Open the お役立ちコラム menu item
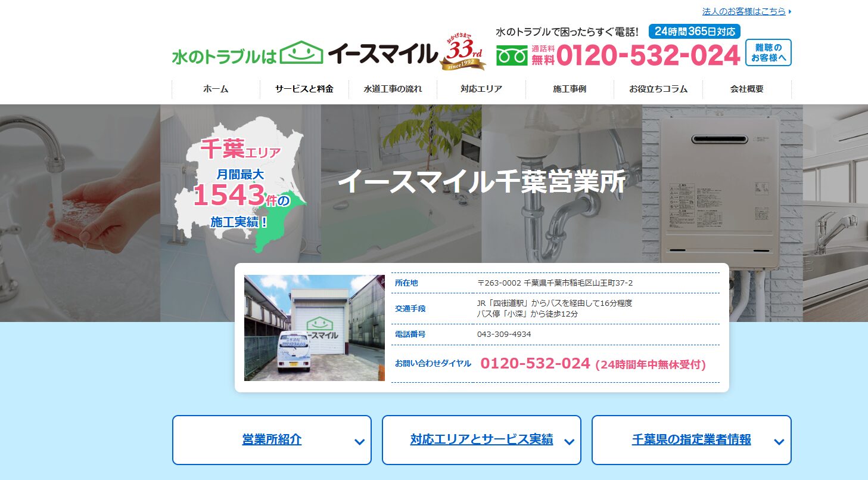Viewport: 868px width, 480px height. pos(658,89)
